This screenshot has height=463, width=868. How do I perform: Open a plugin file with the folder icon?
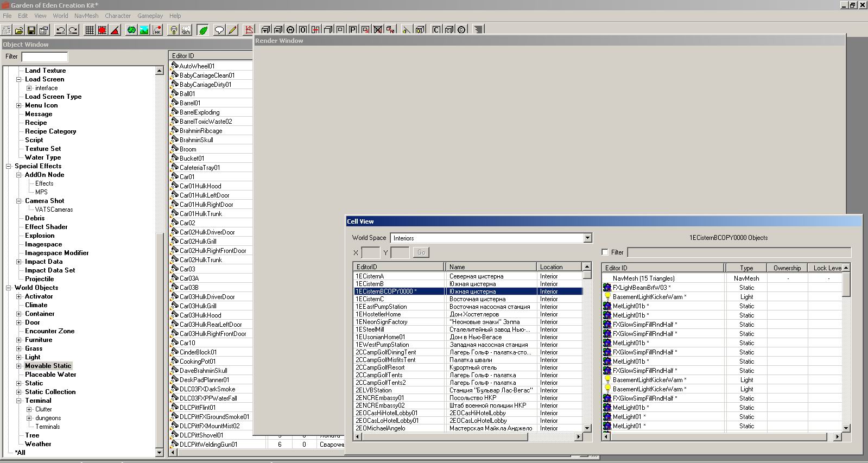pyautogui.click(x=19, y=30)
